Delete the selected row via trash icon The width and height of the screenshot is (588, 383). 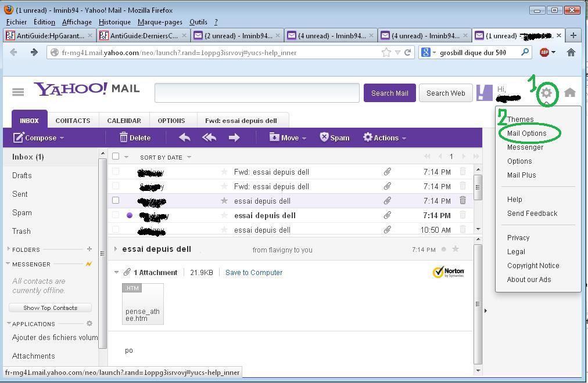pyautogui.click(x=462, y=201)
